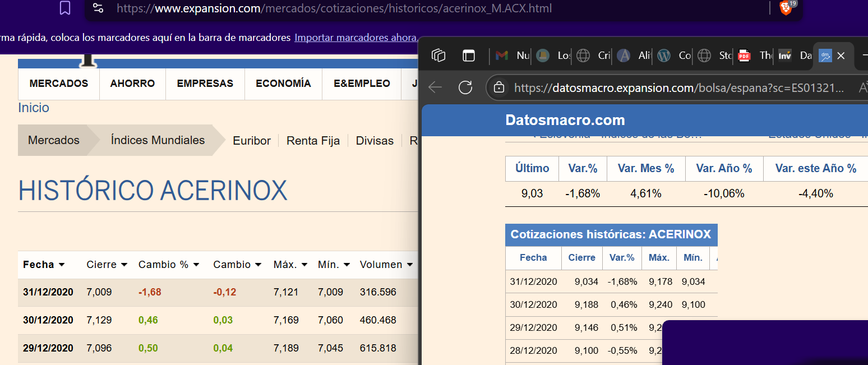Sort Acerinox history by Fecha arrow
Screen dimensions: 868x365
pos(62,265)
